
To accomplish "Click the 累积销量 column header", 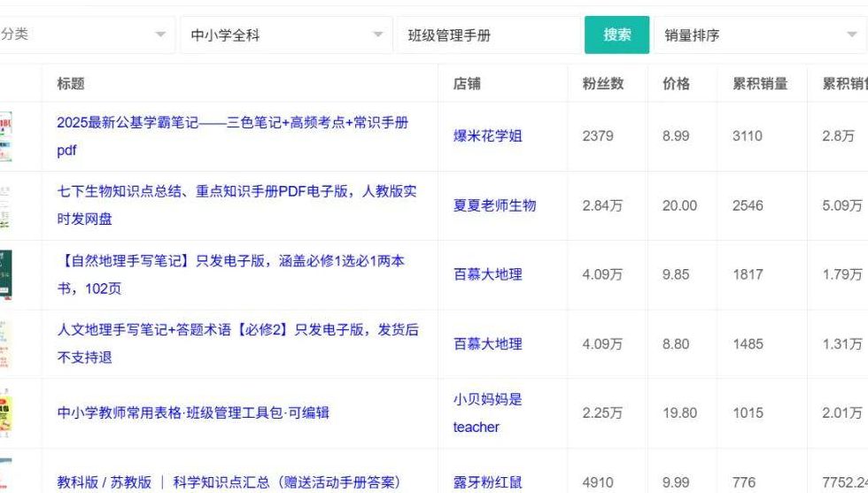I will point(759,84).
